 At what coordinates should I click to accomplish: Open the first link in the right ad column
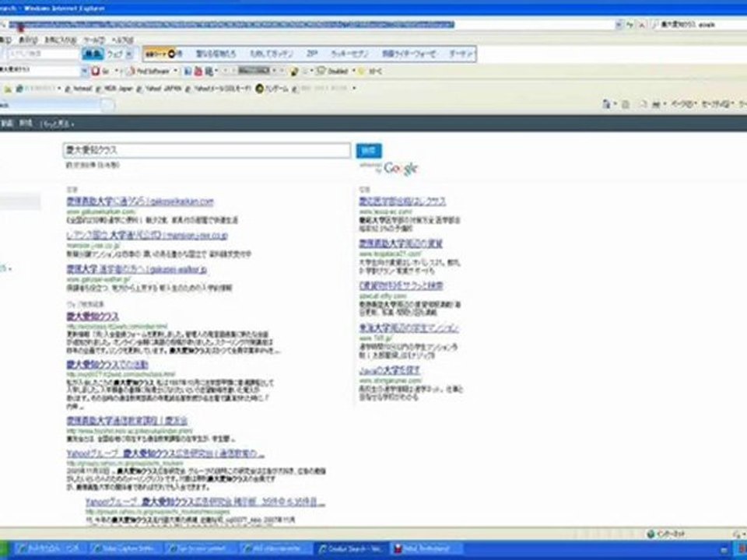(402, 201)
